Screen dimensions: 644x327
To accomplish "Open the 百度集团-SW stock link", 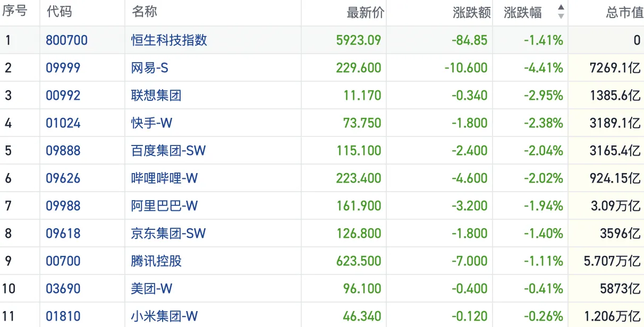I will click(168, 151).
